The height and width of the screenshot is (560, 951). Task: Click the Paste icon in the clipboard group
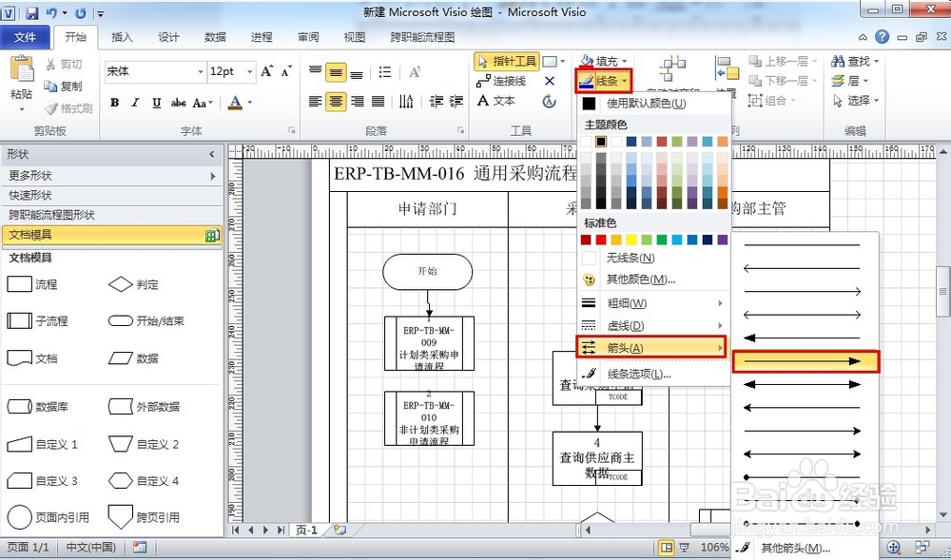click(21, 70)
